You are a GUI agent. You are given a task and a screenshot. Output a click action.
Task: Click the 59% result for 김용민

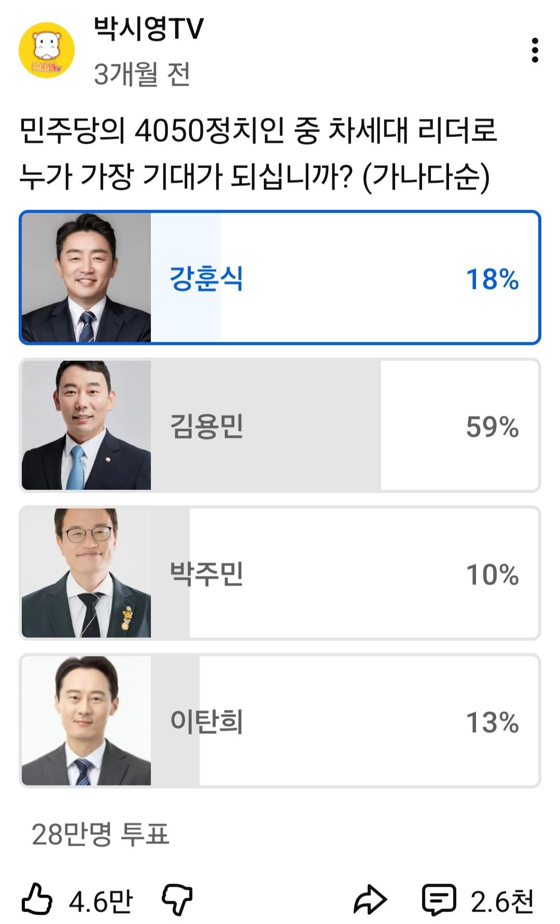(492, 427)
